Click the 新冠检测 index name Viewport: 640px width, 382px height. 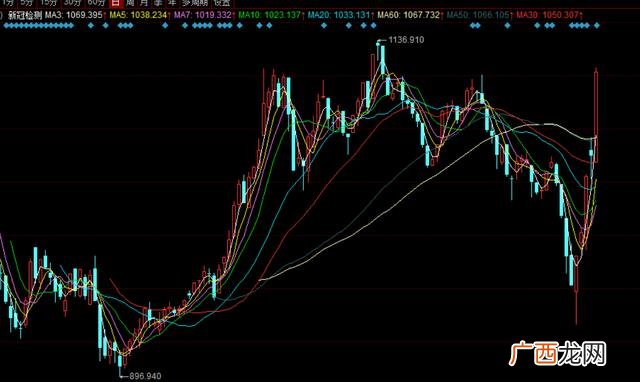click(24, 16)
